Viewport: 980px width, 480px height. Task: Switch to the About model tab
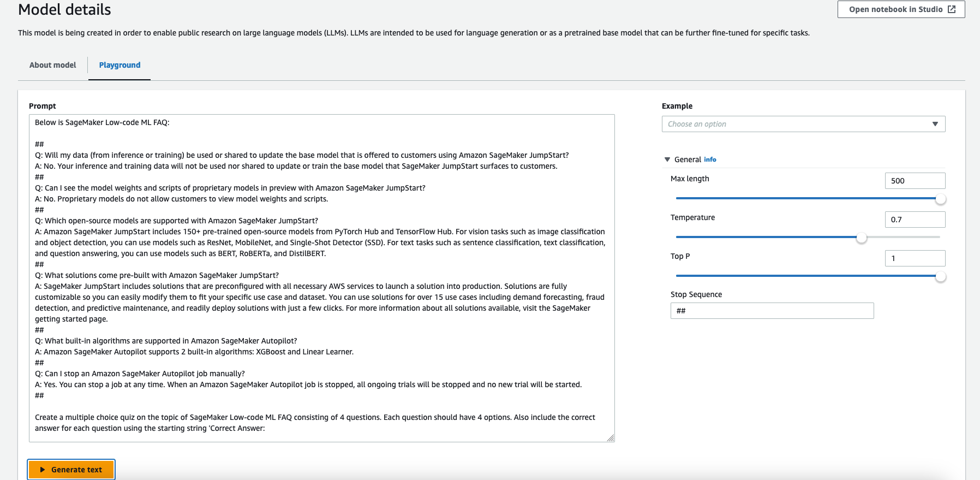53,65
